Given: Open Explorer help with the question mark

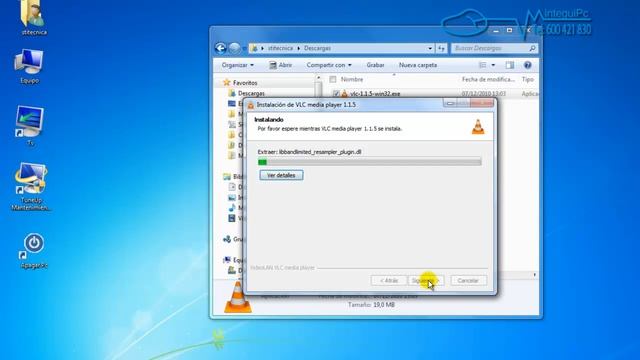Looking at the screenshot, I should tap(527, 65).
